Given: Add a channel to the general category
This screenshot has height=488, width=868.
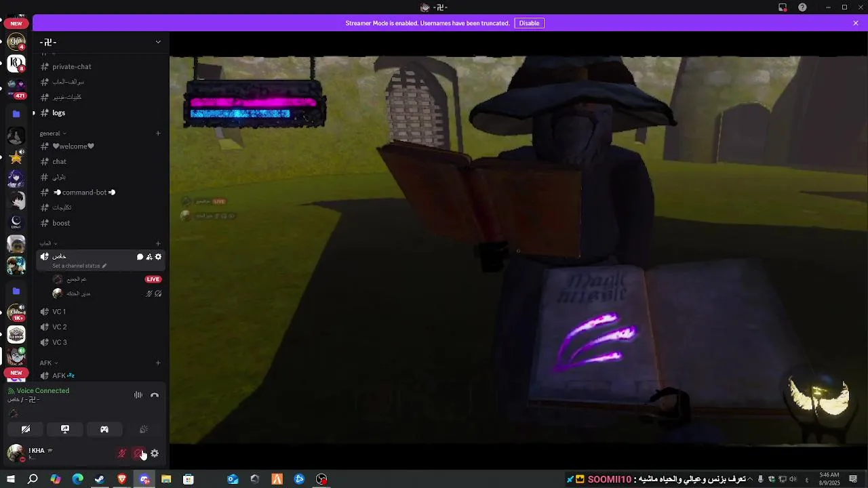Looking at the screenshot, I should (x=158, y=134).
